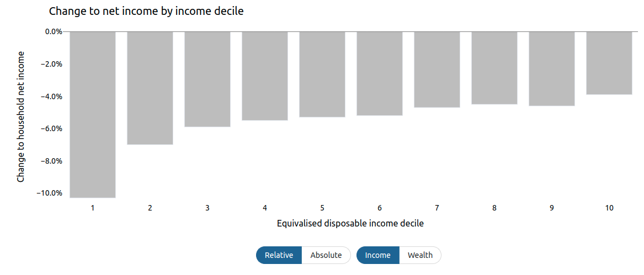Click the 0.0% y-axis tick label
The image size is (644, 275).
pos(54,31)
